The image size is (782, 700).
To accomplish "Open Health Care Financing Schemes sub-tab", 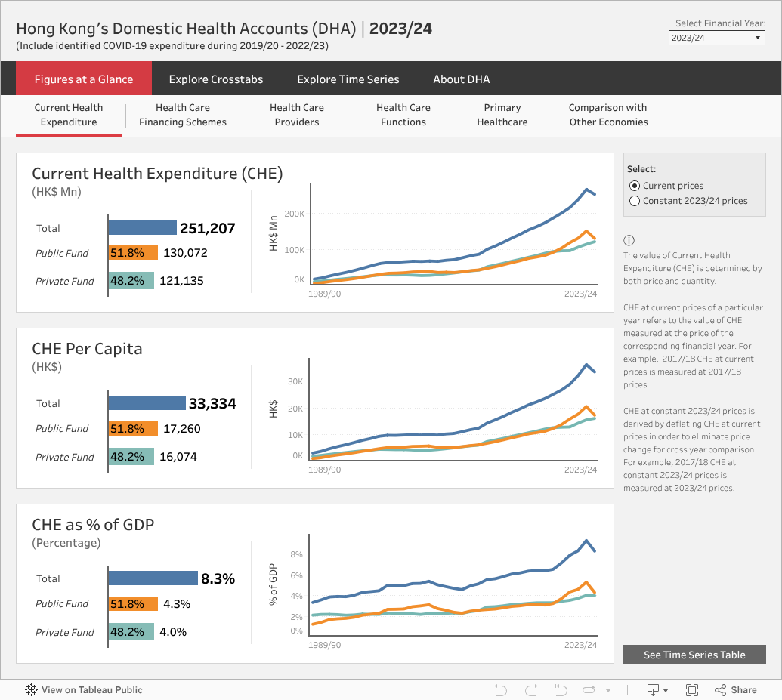I will (x=183, y=115).
